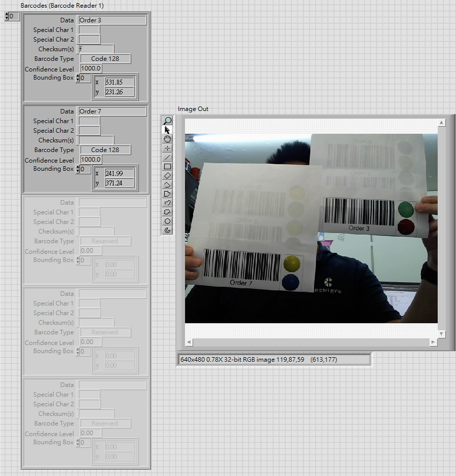Viewport: 456px width, 476px height.
Task: Click bounding box x value 241.99
Action: click(120, 173)
